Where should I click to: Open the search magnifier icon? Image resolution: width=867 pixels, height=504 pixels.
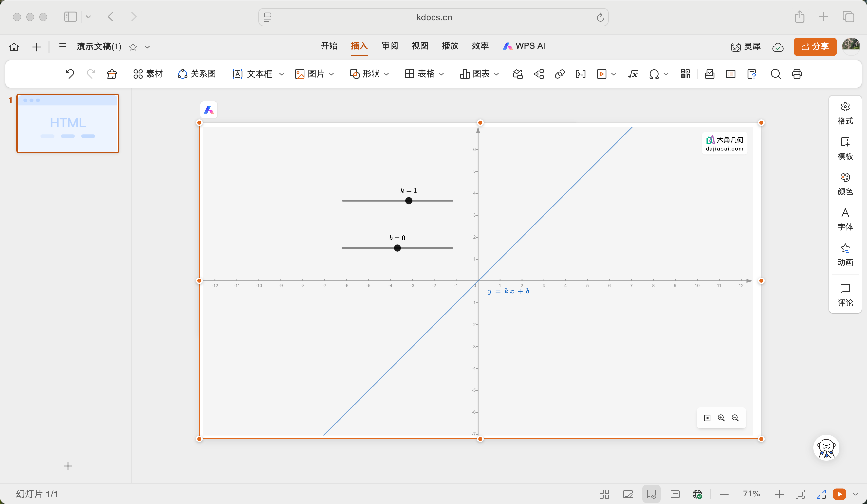(775, 74)
